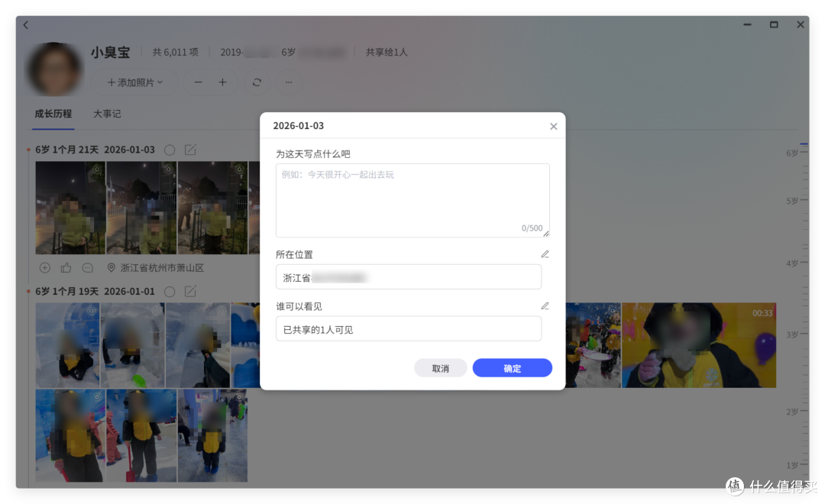The image size is (825, 504).
Task: Click the 共 6,011 项 item count
Action: click(x=175, y=52)
